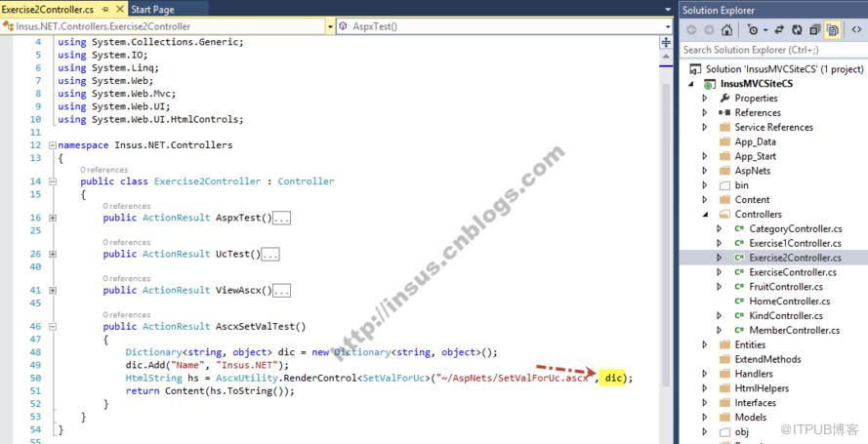This screenshot has height=444, width=868.
Task: Select KindController.cs in the tree
Action: (786, 316)
